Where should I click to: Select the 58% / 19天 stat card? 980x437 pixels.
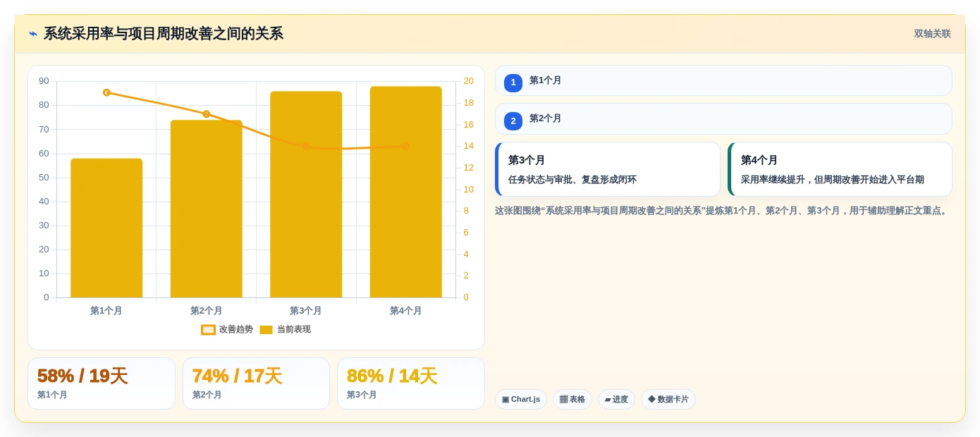(102, 383)
